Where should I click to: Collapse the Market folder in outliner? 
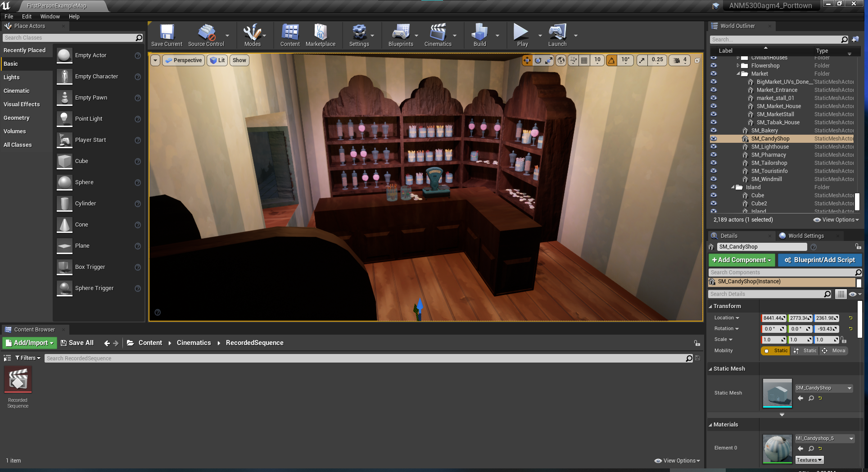coord(738,74)
